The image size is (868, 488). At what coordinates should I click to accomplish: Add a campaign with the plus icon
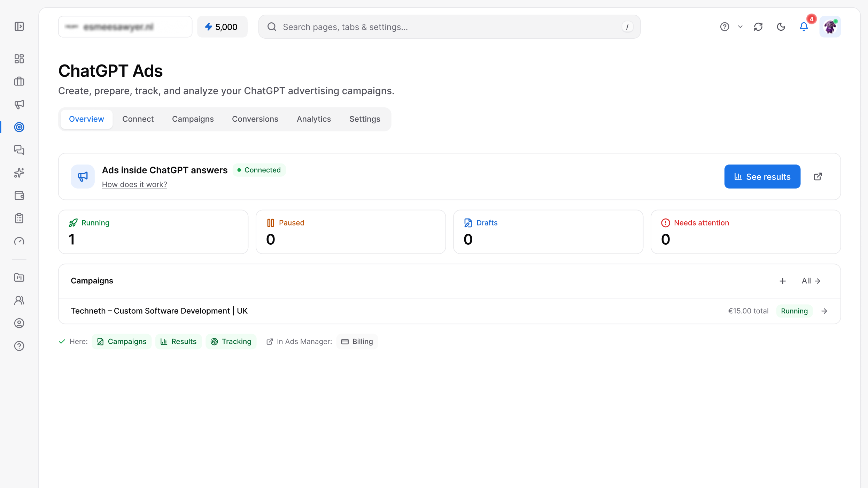pos(783,281)
